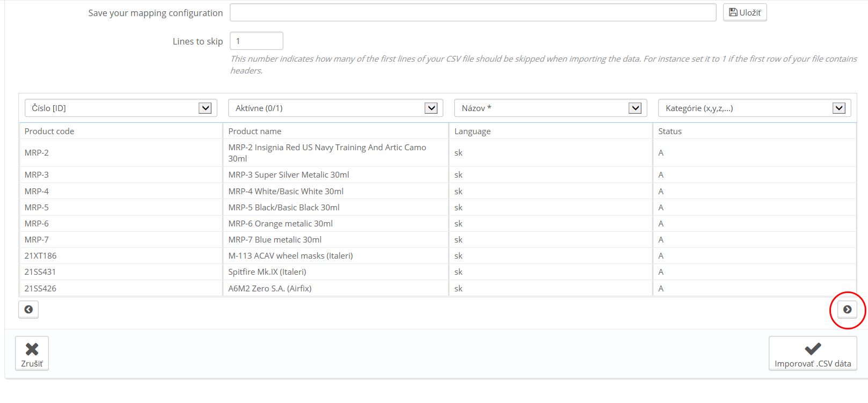Click the M-113 ACAV wheel masks cell
The height and width of the screenshot is (403, 868).
290,256
